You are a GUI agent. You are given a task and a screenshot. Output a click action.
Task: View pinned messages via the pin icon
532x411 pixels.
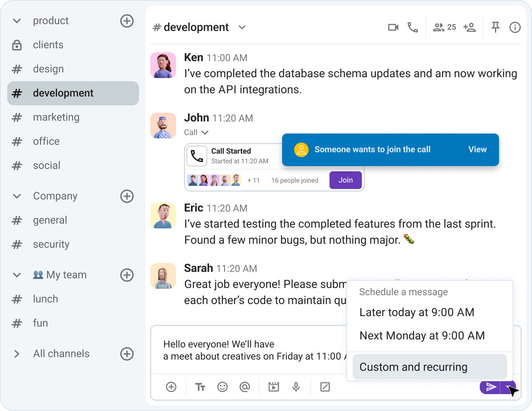495,27
